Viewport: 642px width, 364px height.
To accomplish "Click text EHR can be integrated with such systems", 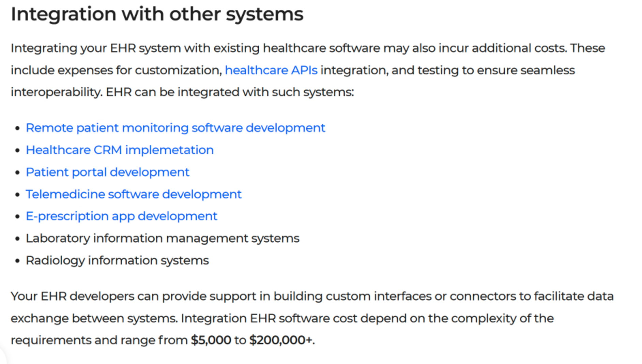I will (230, 92).
